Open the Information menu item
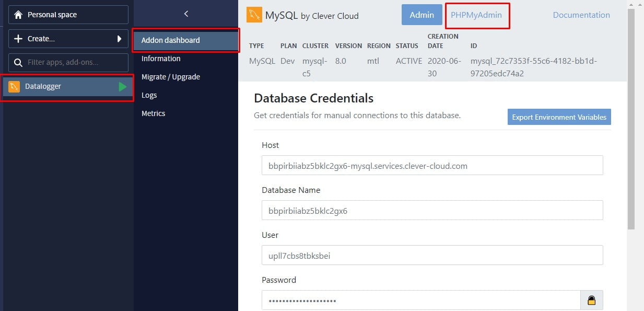 (161, 59)
